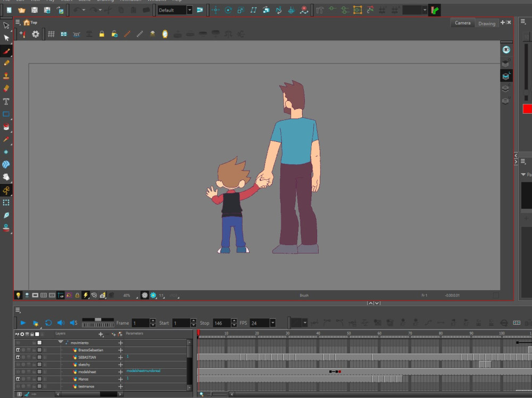The image size is (532, 398).
Task: Toggle loop playback button
Action: (48, 323)
